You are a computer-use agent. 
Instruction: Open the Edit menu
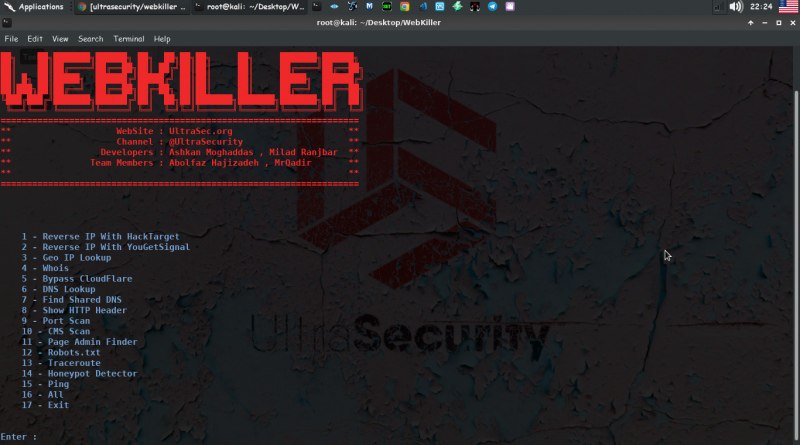35,39
